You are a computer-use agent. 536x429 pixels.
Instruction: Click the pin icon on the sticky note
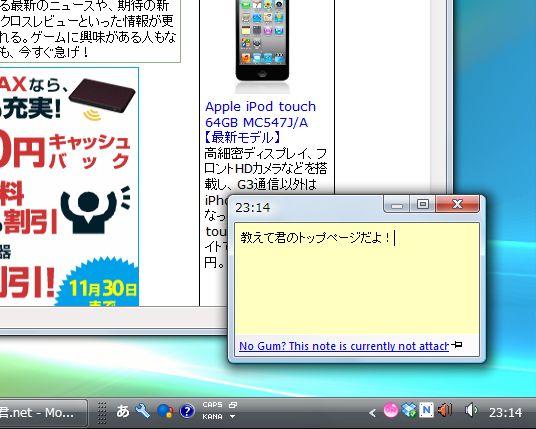457,345
